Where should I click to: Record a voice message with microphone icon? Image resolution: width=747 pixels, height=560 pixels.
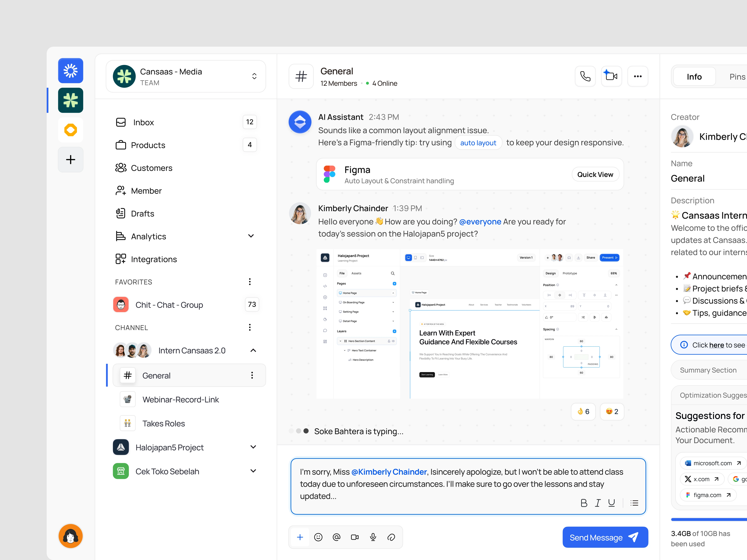373,537
